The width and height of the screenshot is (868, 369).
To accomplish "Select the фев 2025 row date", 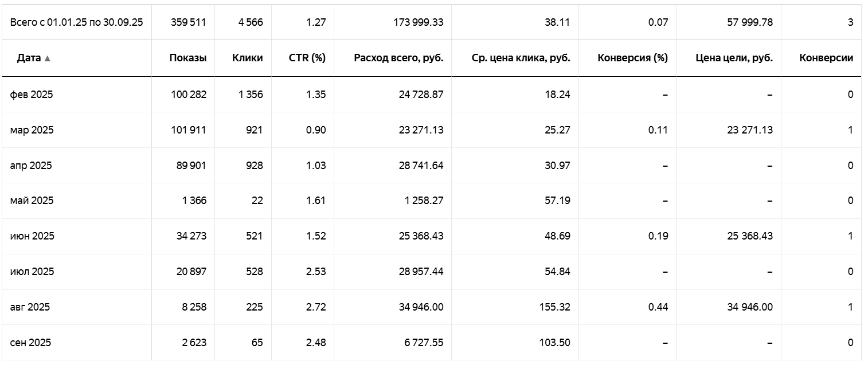I will pyautogui.click(x=32, y=95).
